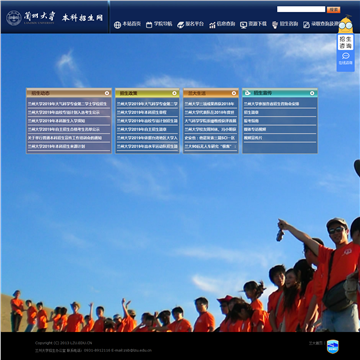Open the floating 招生咨询 side widget

346,42
